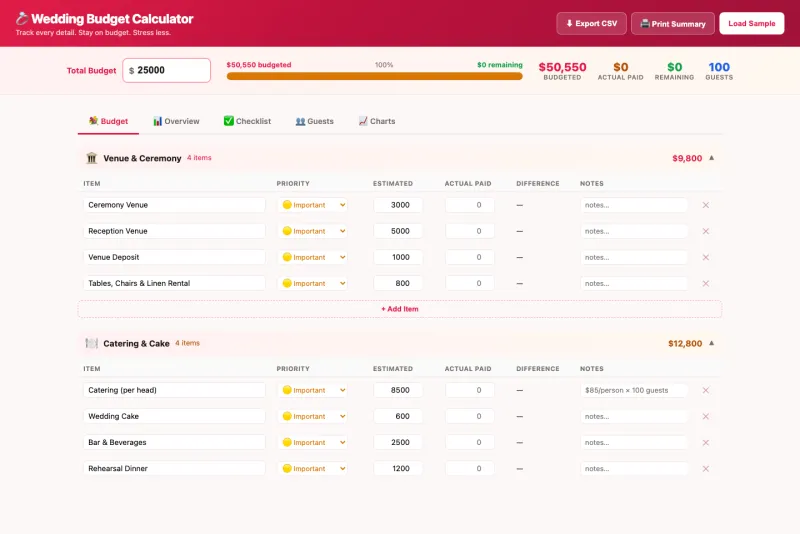Remove Tables, Chairs & Linen Rental row
This screenshot has width=800, height=534.
(705, 283)
